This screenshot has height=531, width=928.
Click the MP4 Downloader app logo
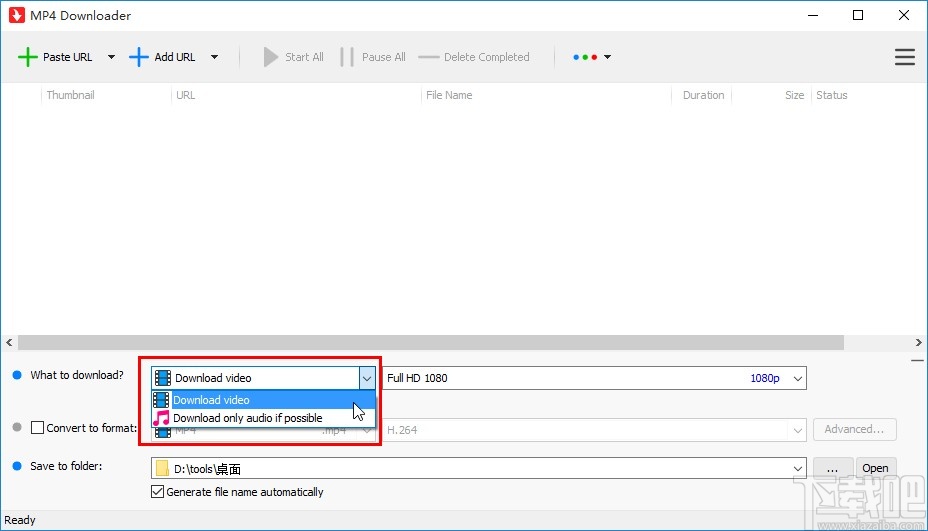(17, 15)
